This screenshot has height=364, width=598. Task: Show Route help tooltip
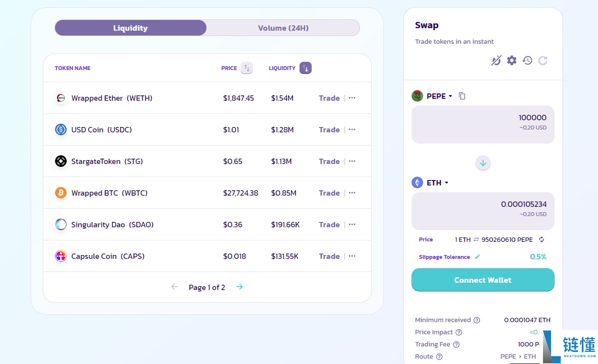439,357
